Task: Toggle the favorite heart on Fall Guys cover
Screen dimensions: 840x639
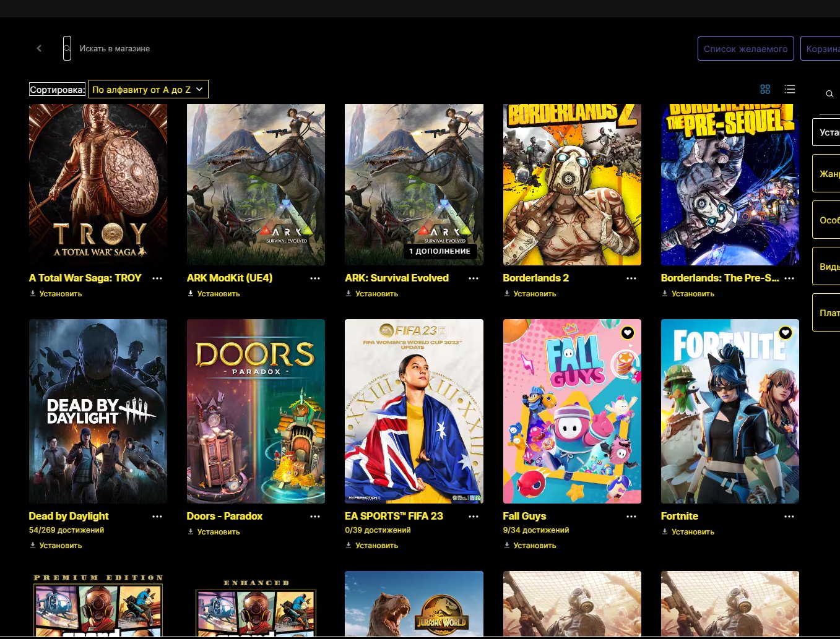Action: 627,333
